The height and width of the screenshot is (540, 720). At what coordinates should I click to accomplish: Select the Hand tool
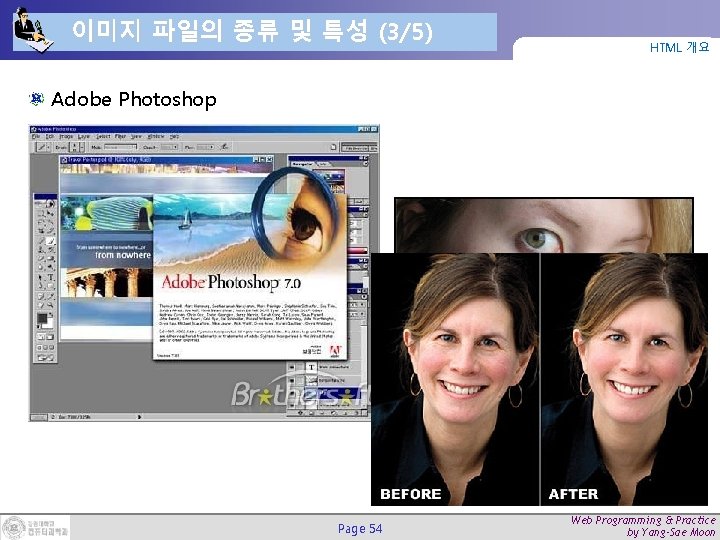point(40,305)
